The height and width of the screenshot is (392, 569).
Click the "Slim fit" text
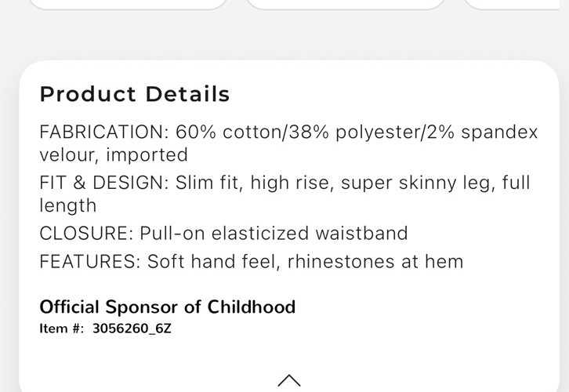[x=207, y=183]
